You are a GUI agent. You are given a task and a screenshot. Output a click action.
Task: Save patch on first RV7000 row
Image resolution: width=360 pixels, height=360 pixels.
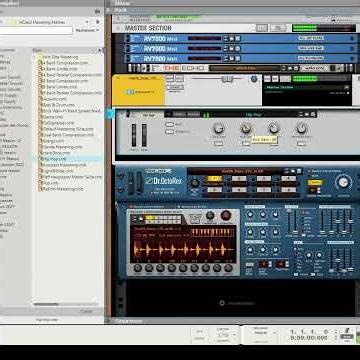pyautogui.click(x=237, y=39)
